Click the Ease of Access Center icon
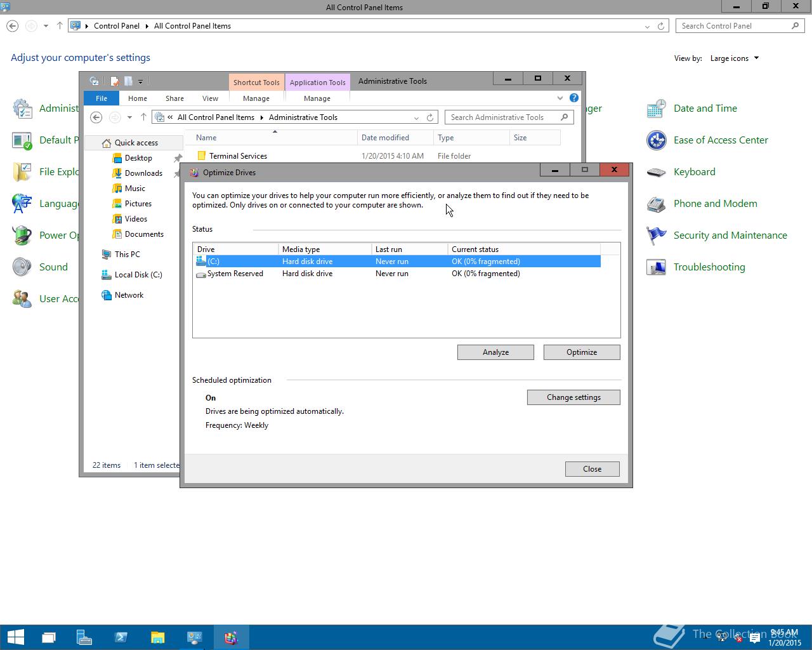812x650 pixels. tap(656, 140)
